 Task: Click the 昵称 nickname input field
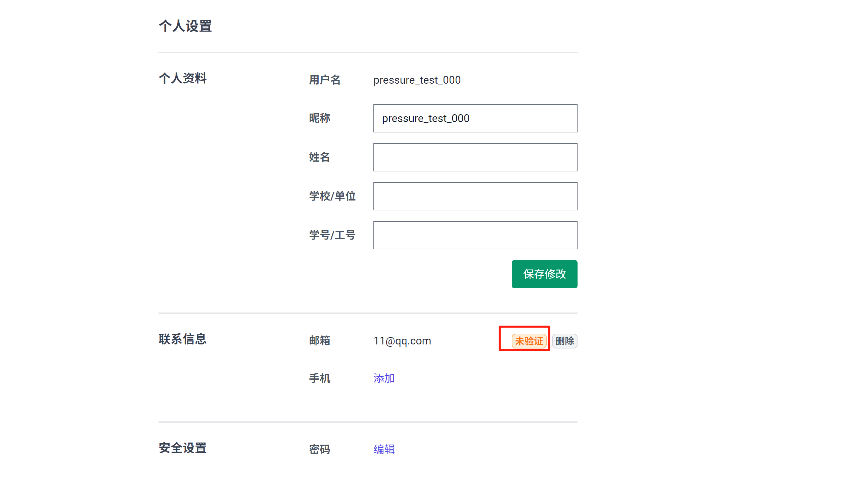pyautogui.click(x=475, y=118)
